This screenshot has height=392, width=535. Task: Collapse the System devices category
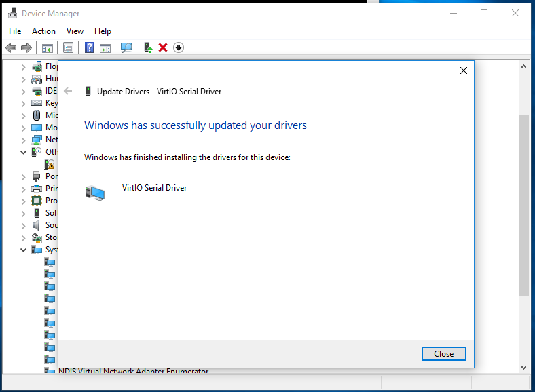click(24, 250)
